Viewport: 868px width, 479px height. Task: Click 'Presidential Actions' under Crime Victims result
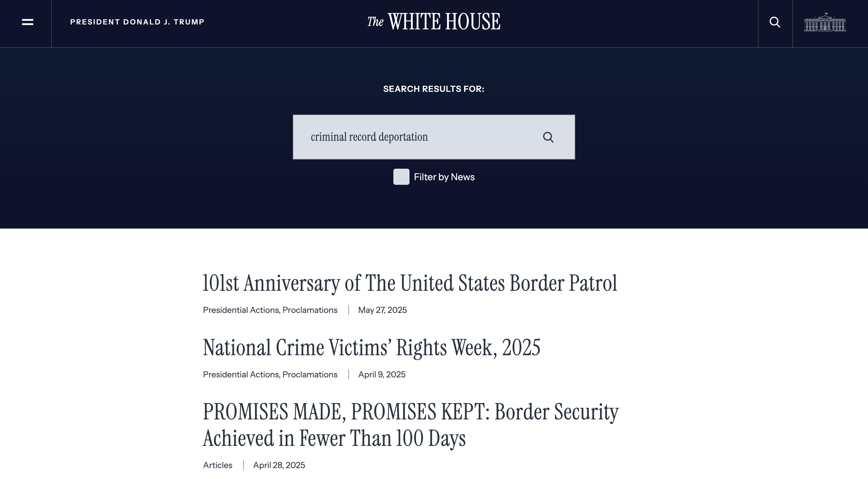[x=241, y=375]
